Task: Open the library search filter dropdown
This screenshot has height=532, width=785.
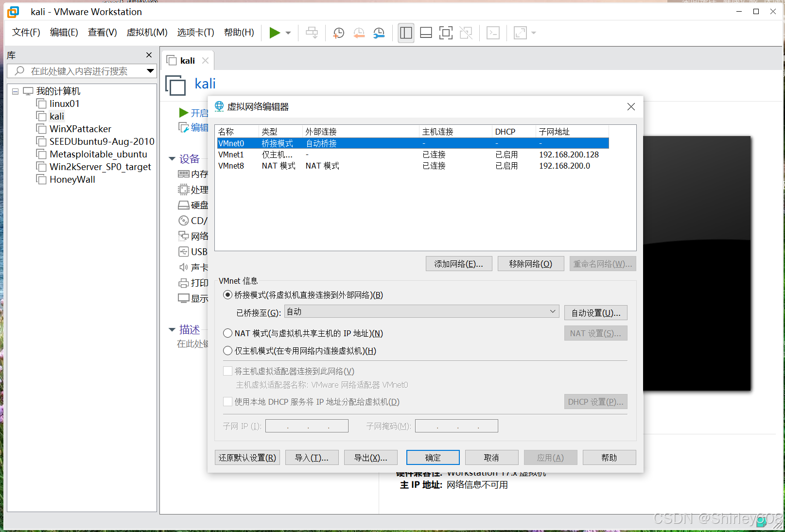Action: pyautogui.click(x=151, y=71)
